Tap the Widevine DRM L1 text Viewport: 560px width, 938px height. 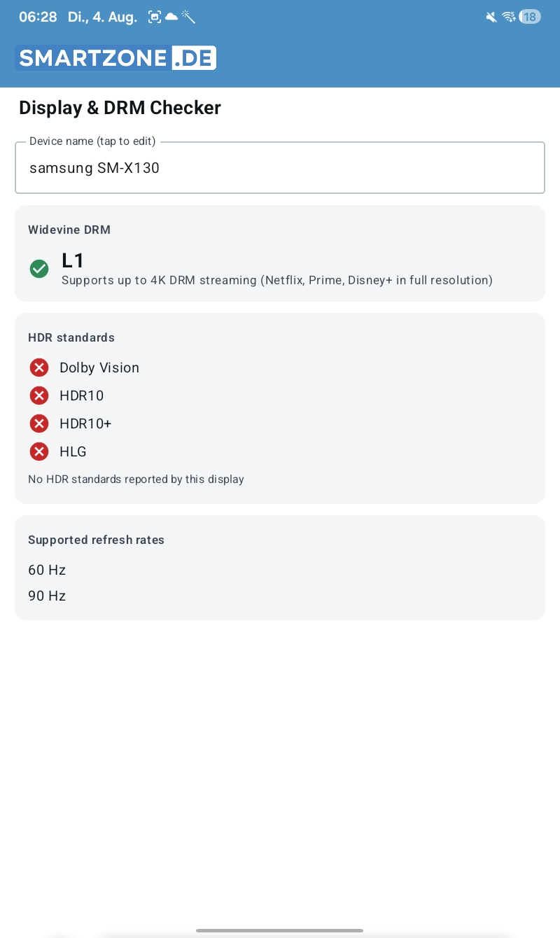73,260
